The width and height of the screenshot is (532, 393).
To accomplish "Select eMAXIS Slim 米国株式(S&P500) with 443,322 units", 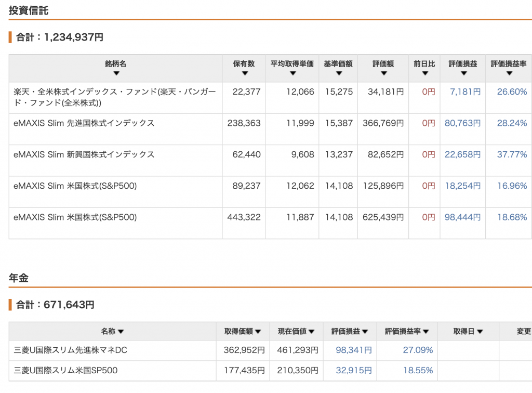I will click(75, 217).
